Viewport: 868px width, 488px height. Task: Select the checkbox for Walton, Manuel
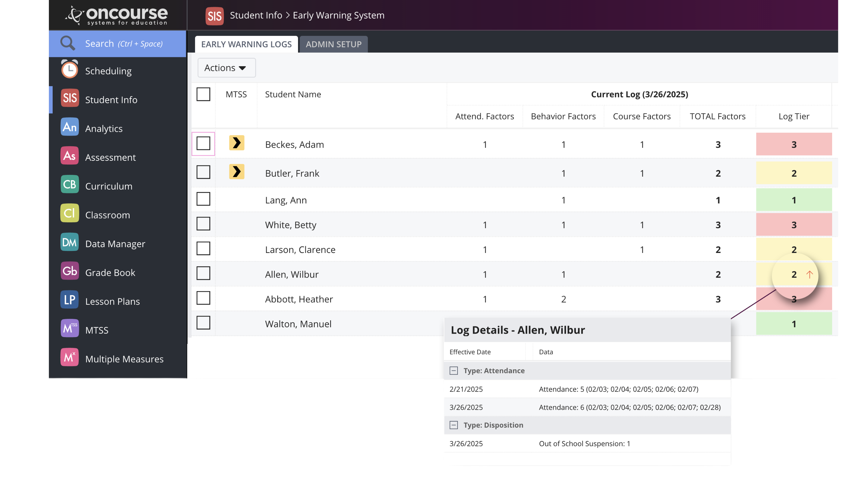203,323
